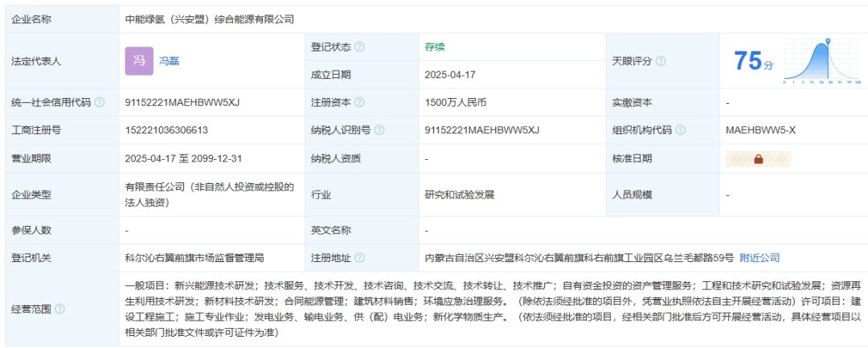Click the 人员规模 label cell
Image resolution: width=868 pixels, height=348 pixels.
coord(663,194)
